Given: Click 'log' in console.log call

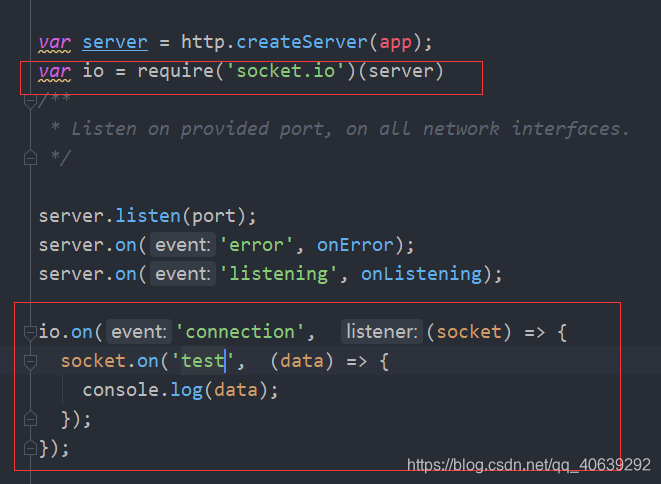Looking at the screenshot, I should (186, 390).
